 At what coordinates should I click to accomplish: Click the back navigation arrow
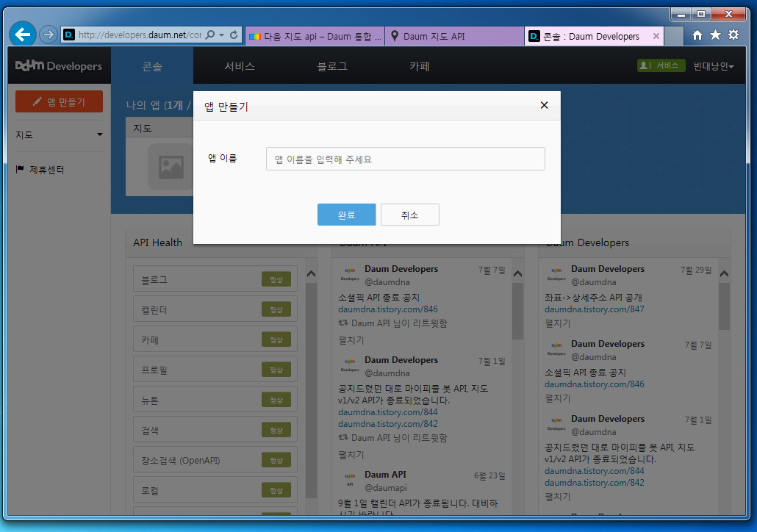click(23, 34)
